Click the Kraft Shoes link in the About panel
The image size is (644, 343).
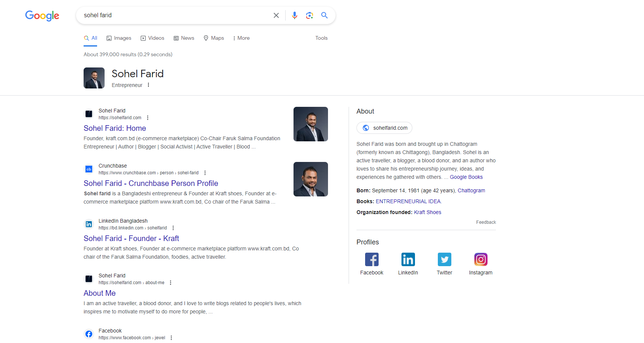427,212
